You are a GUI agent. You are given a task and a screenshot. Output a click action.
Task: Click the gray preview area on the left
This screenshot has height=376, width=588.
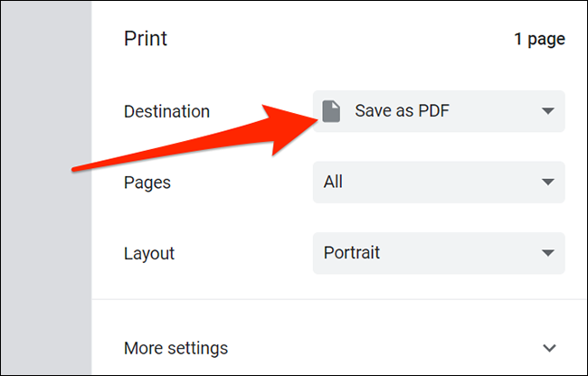[45, 226]
